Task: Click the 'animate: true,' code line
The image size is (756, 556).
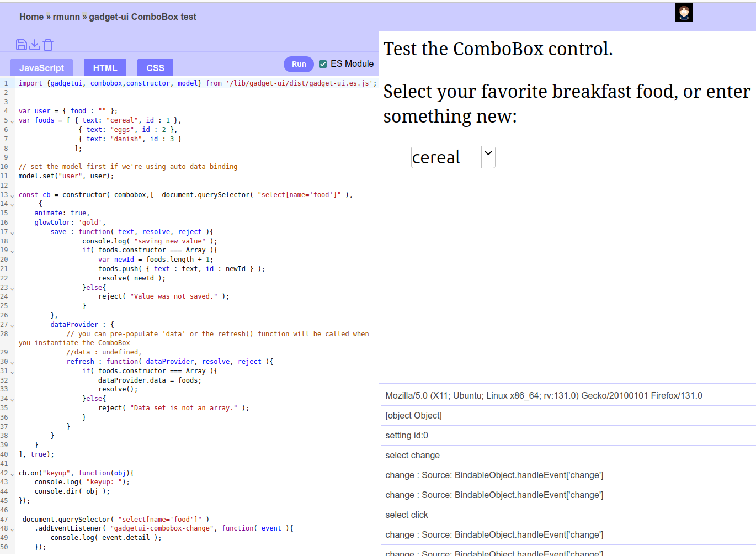Action: click(x=62, y=213)
